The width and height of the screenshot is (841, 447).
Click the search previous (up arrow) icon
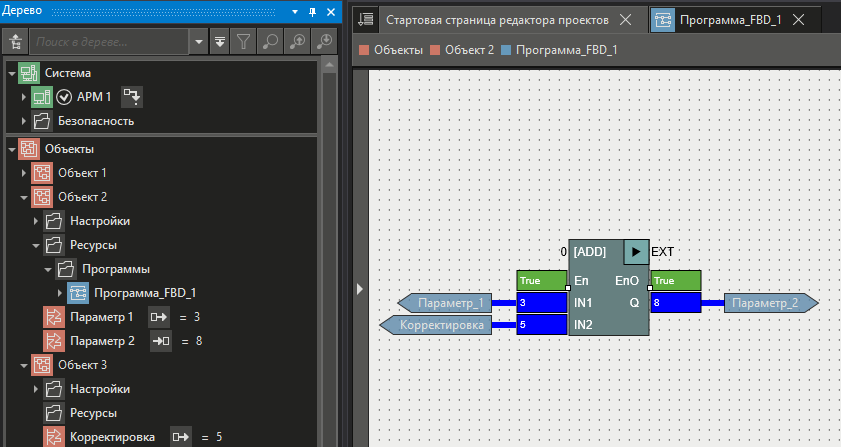coord(297,41)
